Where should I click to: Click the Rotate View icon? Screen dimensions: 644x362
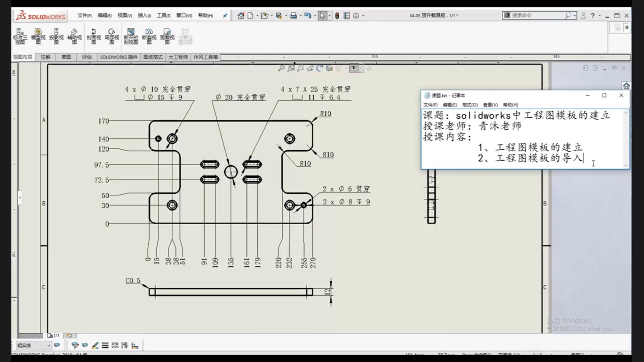(x=320, y=68)
